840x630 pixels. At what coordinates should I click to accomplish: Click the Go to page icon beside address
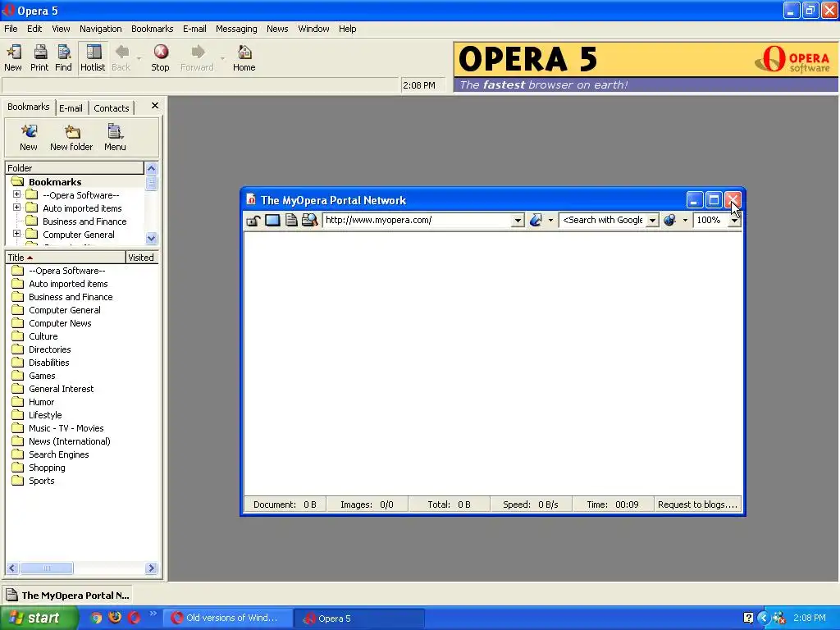point(536,220)
